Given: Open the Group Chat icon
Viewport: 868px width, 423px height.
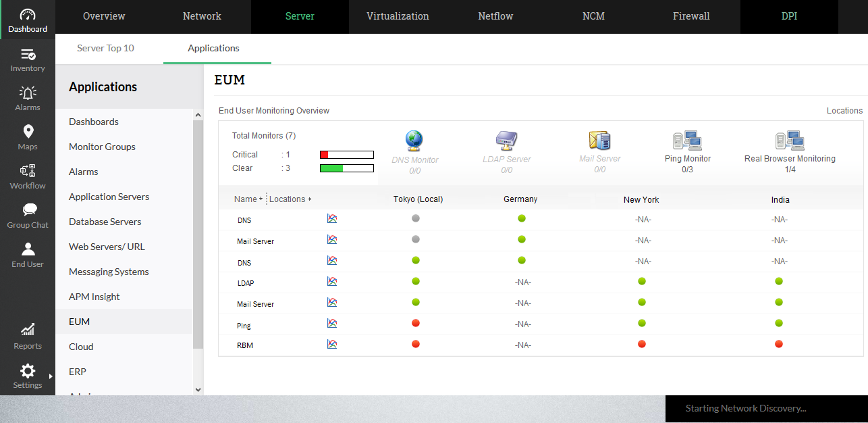Looking at the screenshot, I should (x=29, y=210).
